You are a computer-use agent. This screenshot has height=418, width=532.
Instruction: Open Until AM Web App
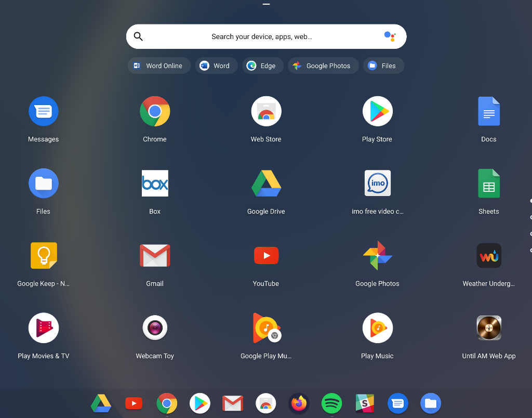[488, 328]
